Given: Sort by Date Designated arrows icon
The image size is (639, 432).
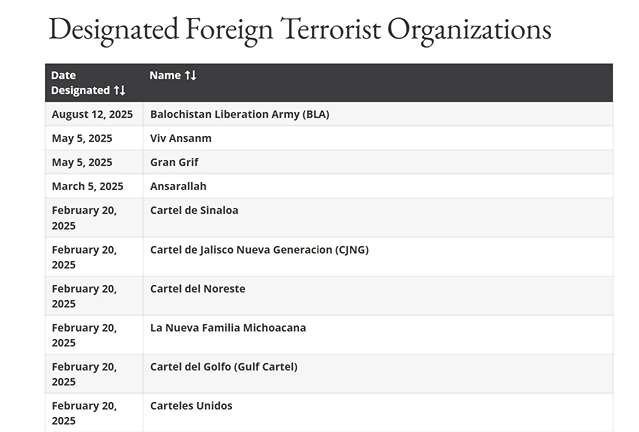Looking at the screenshot, I should pyautogui.click(x=119, y=90).
